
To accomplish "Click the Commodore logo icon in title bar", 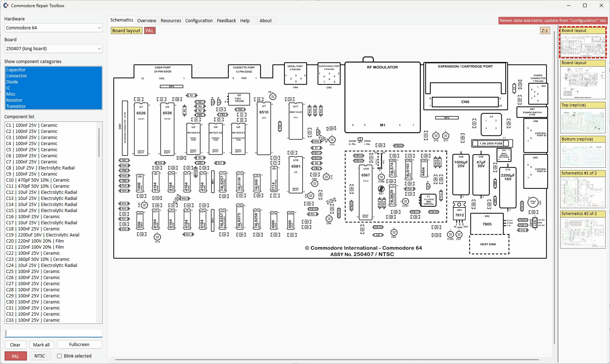I will coord(6,5).
